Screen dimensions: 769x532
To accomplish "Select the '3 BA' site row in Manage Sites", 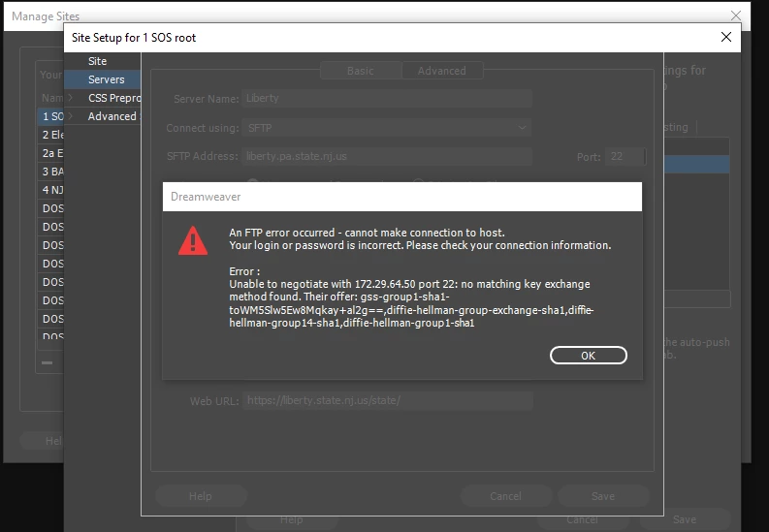I will coord(51,172).
